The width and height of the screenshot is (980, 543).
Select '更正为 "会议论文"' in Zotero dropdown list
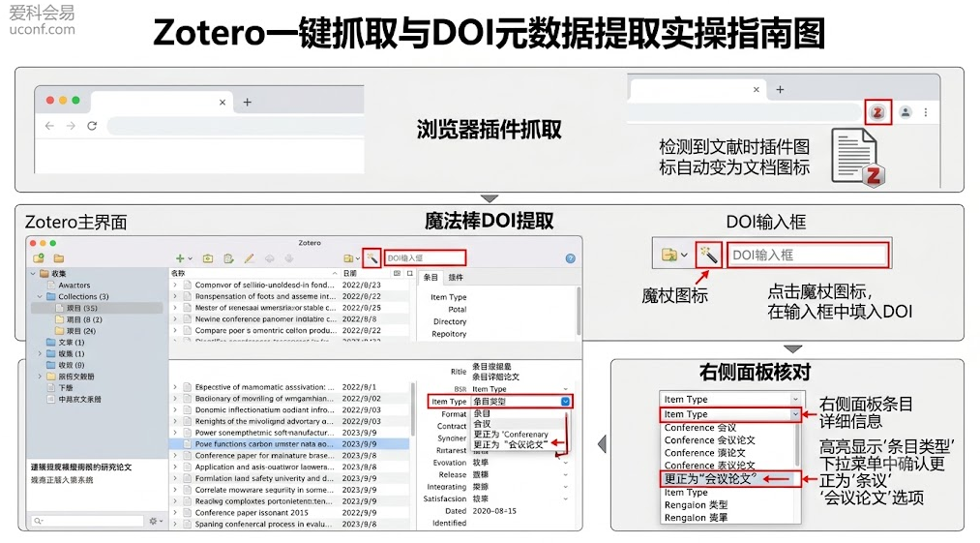(x=510, y=444)
